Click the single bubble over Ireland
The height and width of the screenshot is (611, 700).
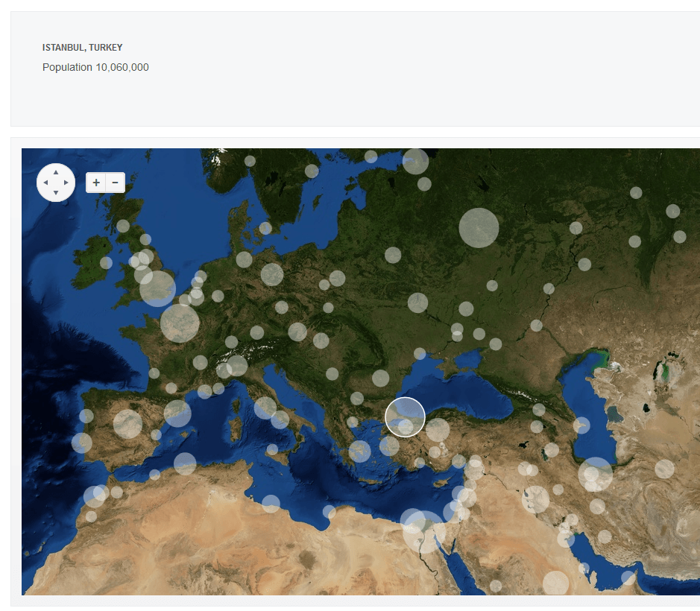coord(106,263)
